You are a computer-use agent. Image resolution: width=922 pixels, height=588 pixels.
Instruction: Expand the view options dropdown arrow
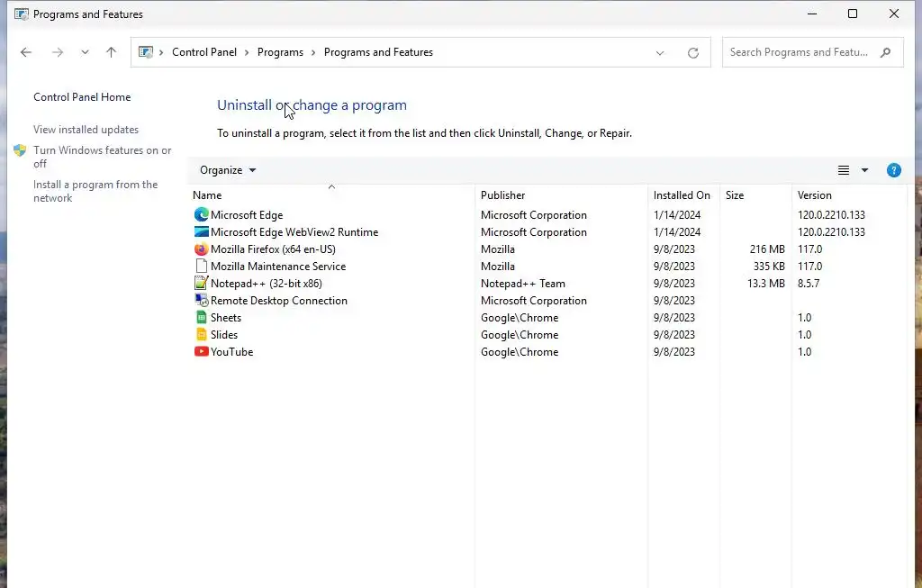point(864,170)
